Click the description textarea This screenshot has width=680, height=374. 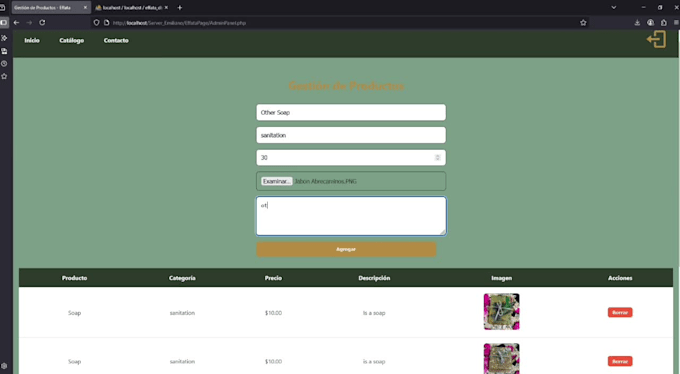tap(351, 216)
